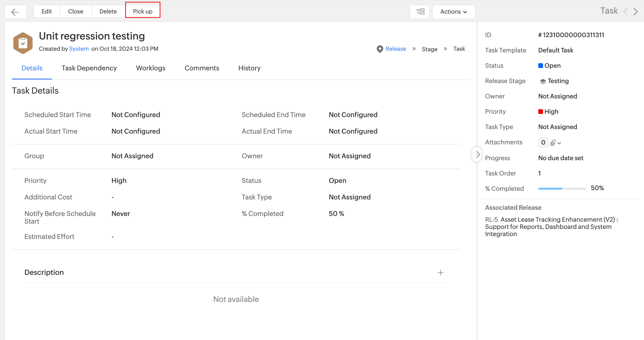Open the Worklogs tab
Image resolution: width=644 pixels, height=340 pixels.
(x=150, y=68)
